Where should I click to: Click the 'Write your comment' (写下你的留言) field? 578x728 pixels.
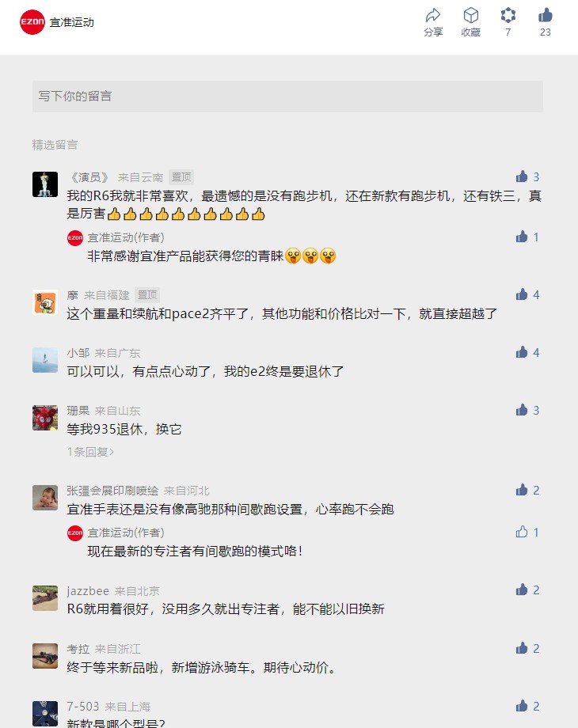point(287,96)
